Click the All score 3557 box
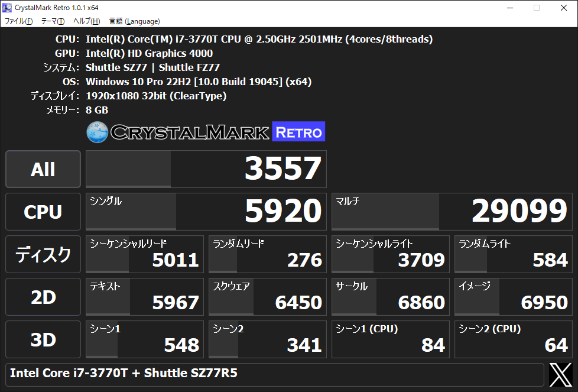 [x=206, y=169]
